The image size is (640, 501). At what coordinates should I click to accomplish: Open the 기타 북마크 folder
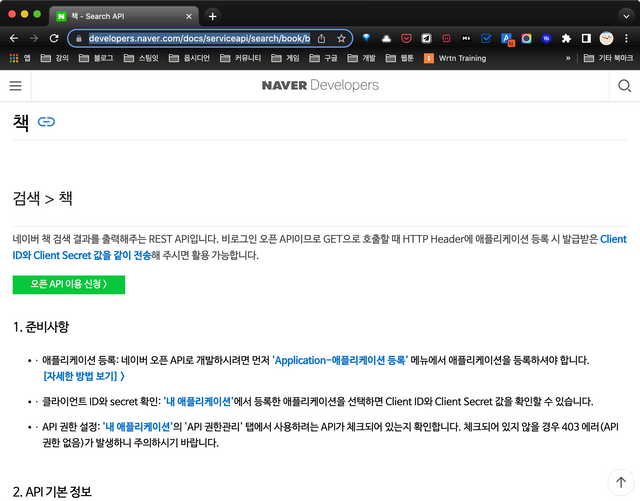tap(608, 58)
